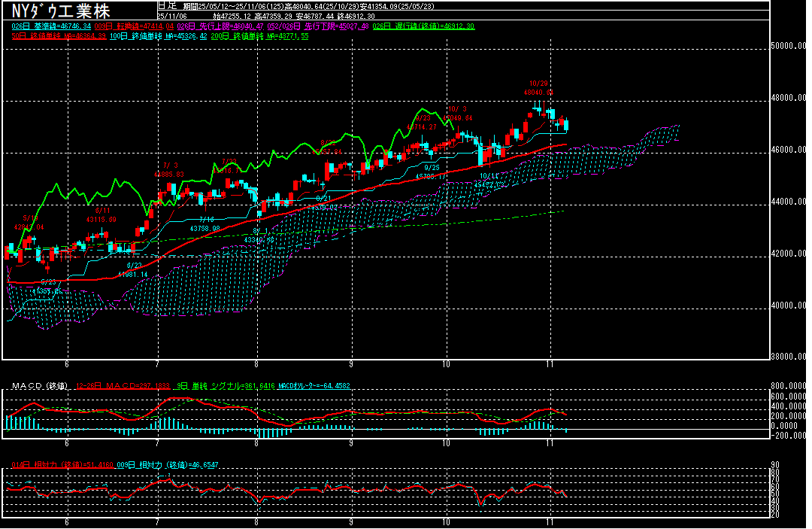812x529 pixels.
Task: Click the 50000.00 price axis label
Action: (791, 46)
